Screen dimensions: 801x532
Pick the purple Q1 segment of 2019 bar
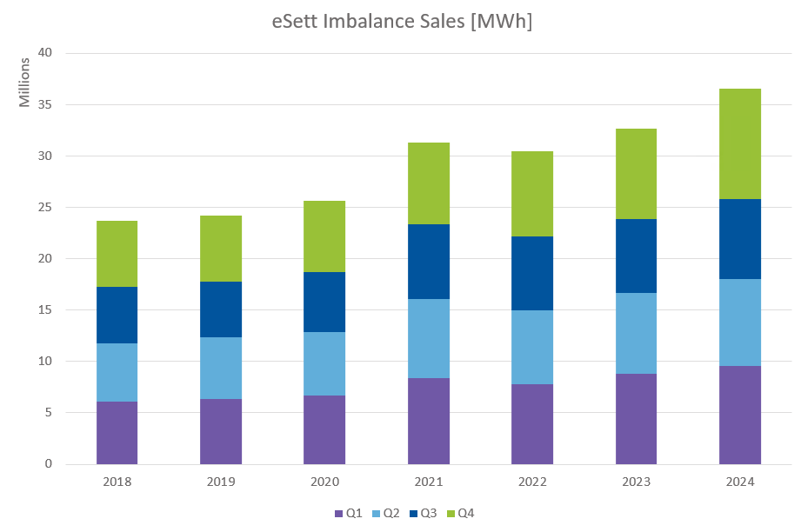[x=221, y=431]
